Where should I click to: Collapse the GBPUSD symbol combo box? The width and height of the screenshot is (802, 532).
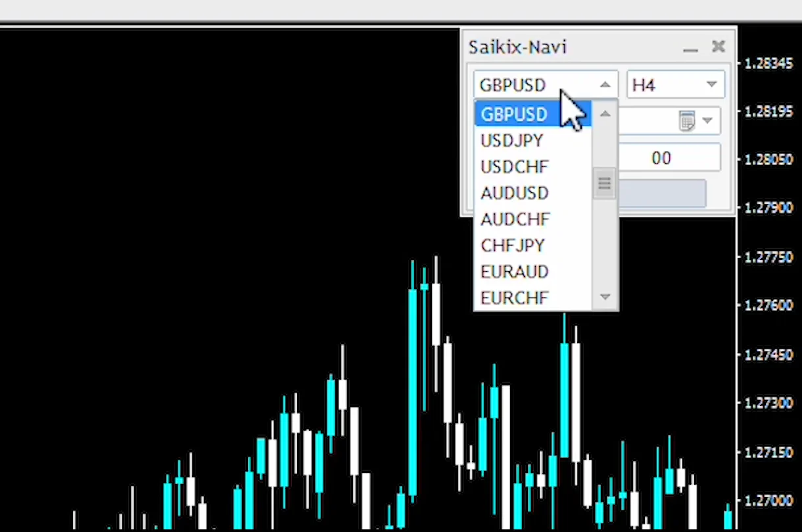pos(605,85)
